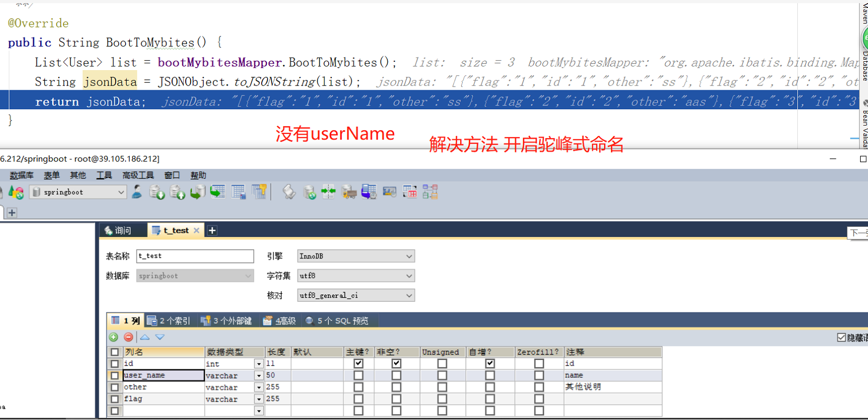Image resolution: width=868 pixels, height=420 pixels.
Task: Toggle the 隐藏 checkbox right of the column buttons
Action: point(841,338)
